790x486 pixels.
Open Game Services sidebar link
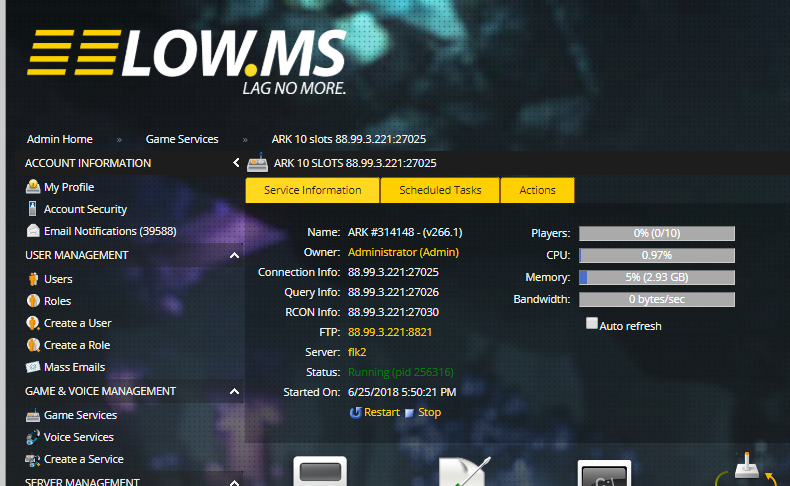80,415
